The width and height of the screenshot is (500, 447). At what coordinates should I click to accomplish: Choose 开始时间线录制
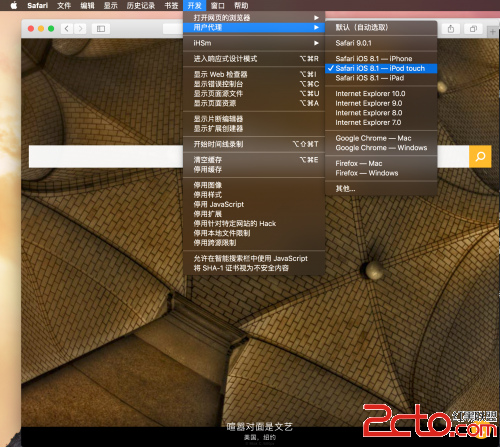coord(254,144)
